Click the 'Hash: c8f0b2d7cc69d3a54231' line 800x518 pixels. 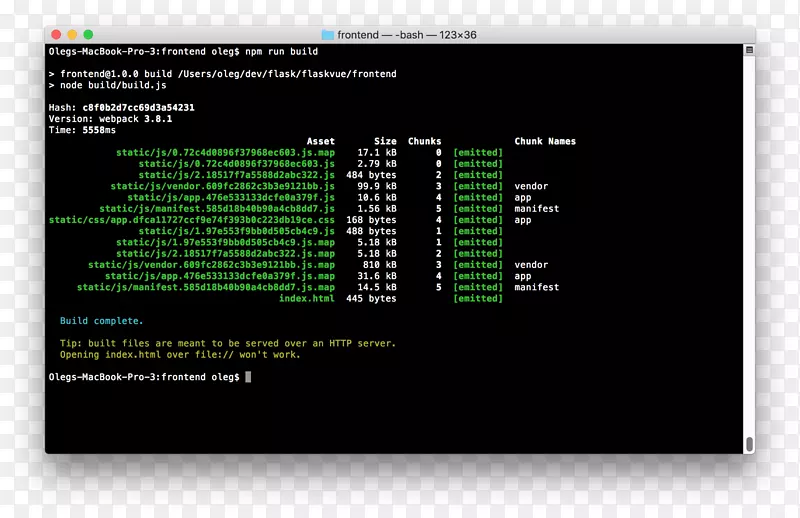121,107
